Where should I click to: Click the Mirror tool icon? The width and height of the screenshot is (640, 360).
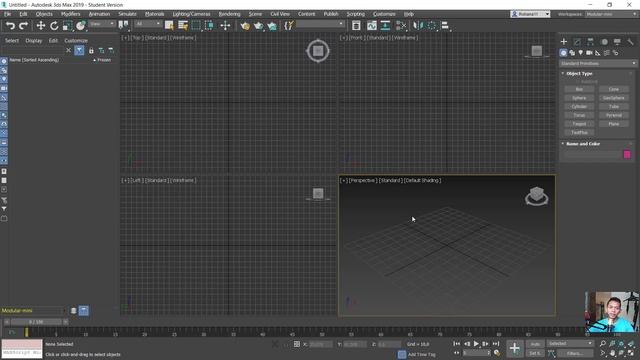coord(418,26)
